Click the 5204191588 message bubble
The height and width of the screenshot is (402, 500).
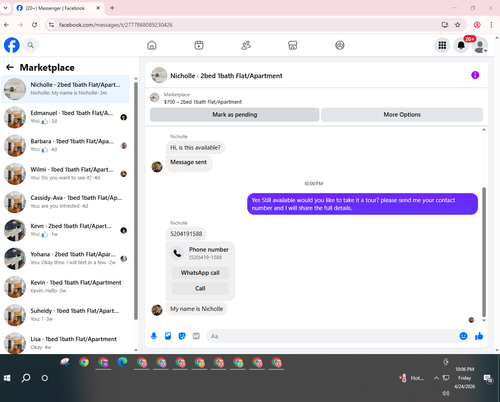186,234
